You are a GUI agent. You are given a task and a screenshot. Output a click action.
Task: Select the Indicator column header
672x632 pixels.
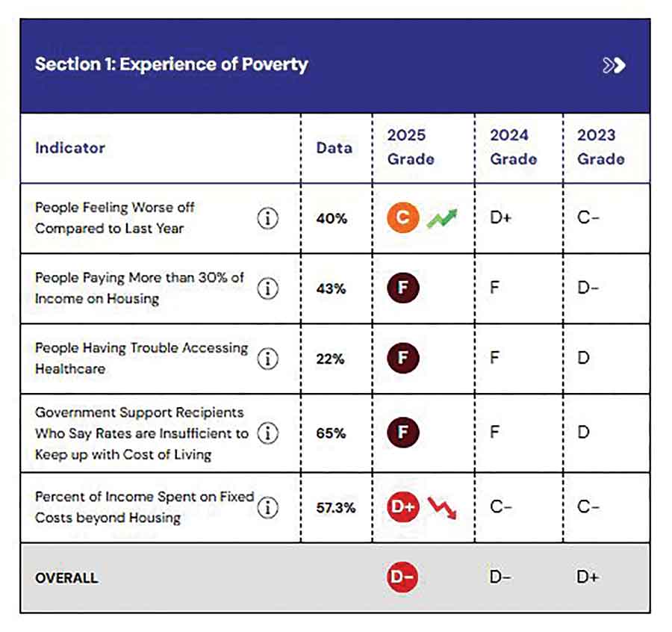point(70,147)
